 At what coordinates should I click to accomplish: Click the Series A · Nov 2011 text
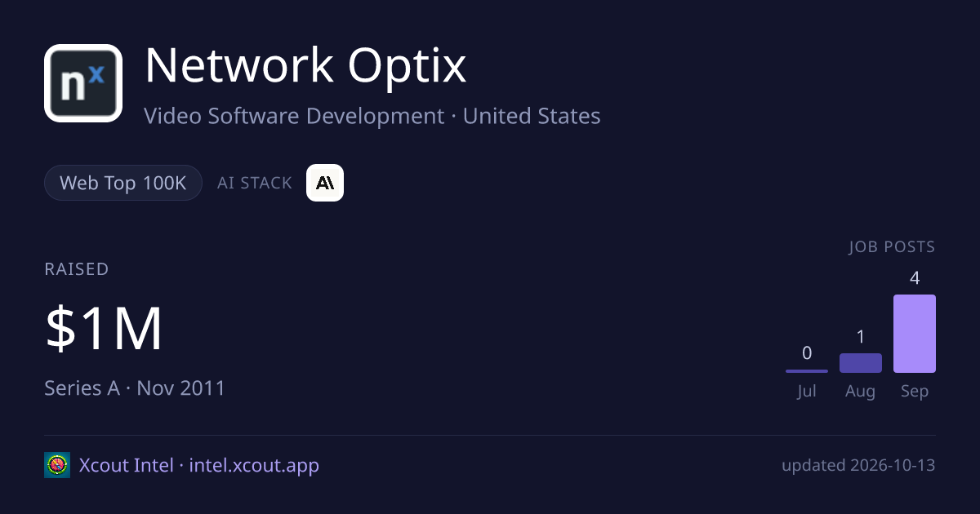[135, 388]
